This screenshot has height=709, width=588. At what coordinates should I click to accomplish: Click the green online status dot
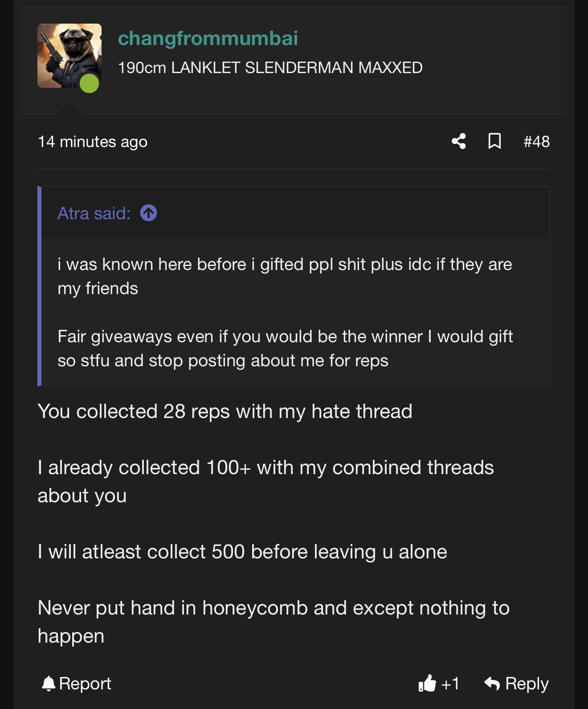point(89,83)
